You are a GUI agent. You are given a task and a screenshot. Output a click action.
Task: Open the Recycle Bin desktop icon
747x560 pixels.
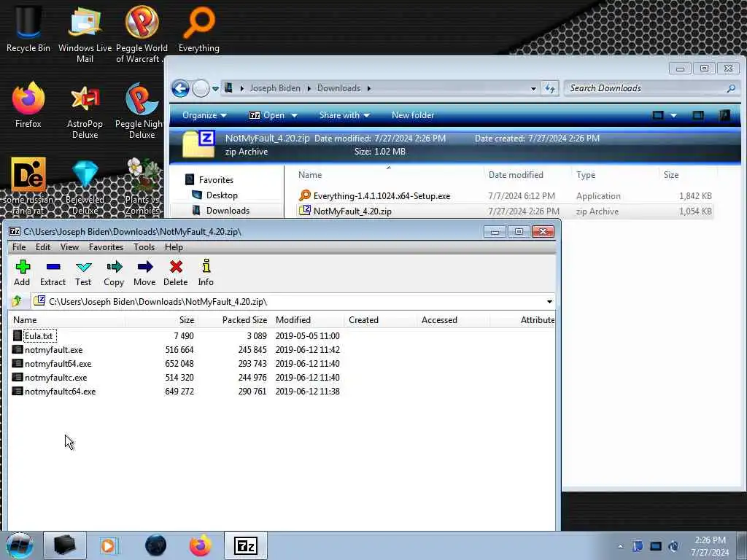click(x=28, y=28)
